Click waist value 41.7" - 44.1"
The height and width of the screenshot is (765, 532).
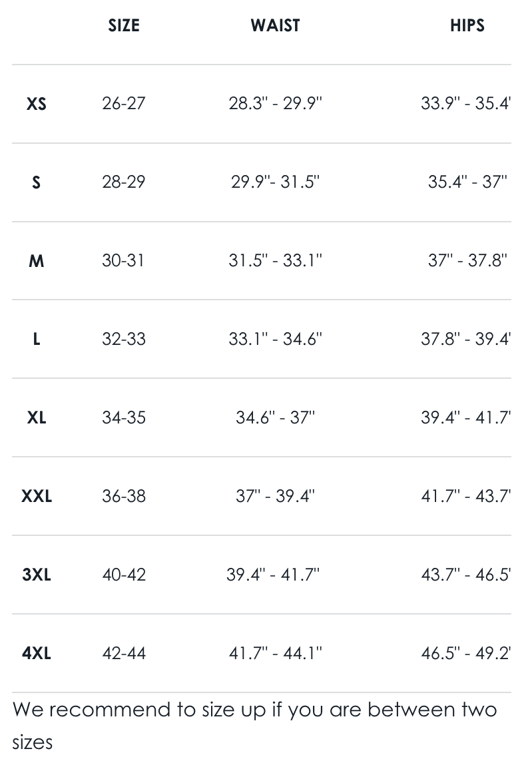(275, 654)
